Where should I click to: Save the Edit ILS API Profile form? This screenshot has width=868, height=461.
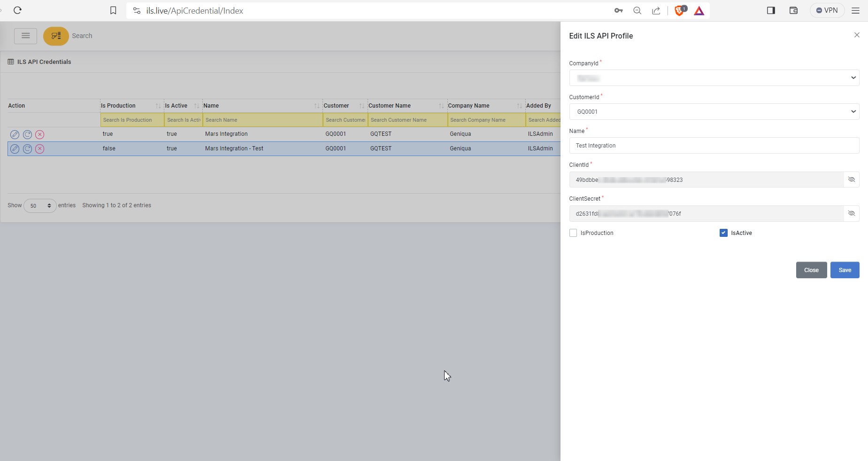845,270
